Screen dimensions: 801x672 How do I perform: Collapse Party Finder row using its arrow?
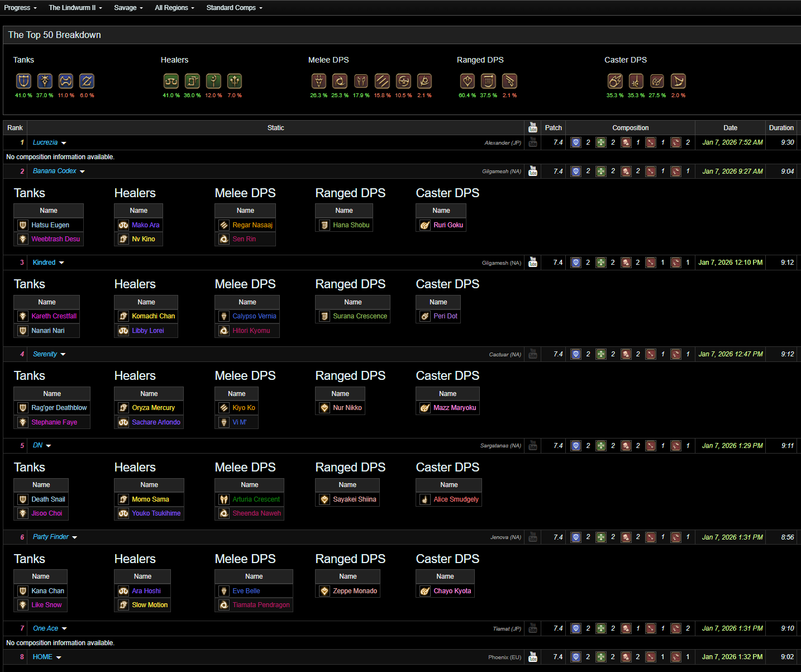(75, 537)
